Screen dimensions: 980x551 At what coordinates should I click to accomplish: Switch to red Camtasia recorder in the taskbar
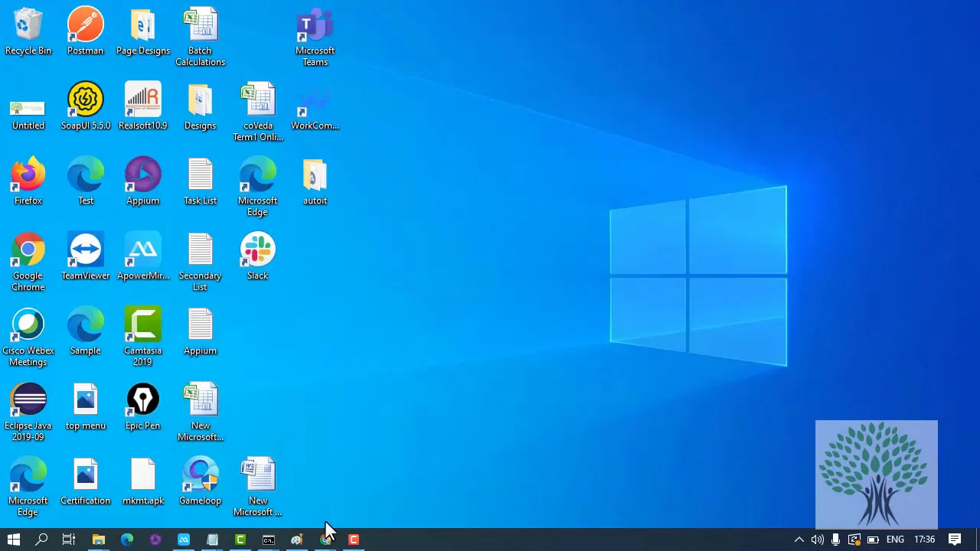pyautogui.click(x=354, y=540)
